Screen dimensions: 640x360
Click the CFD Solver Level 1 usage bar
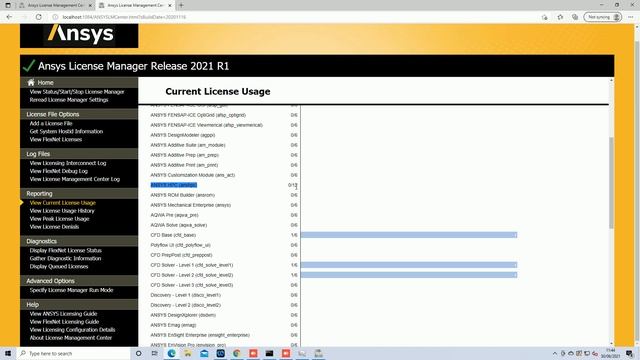pos(409,265)
